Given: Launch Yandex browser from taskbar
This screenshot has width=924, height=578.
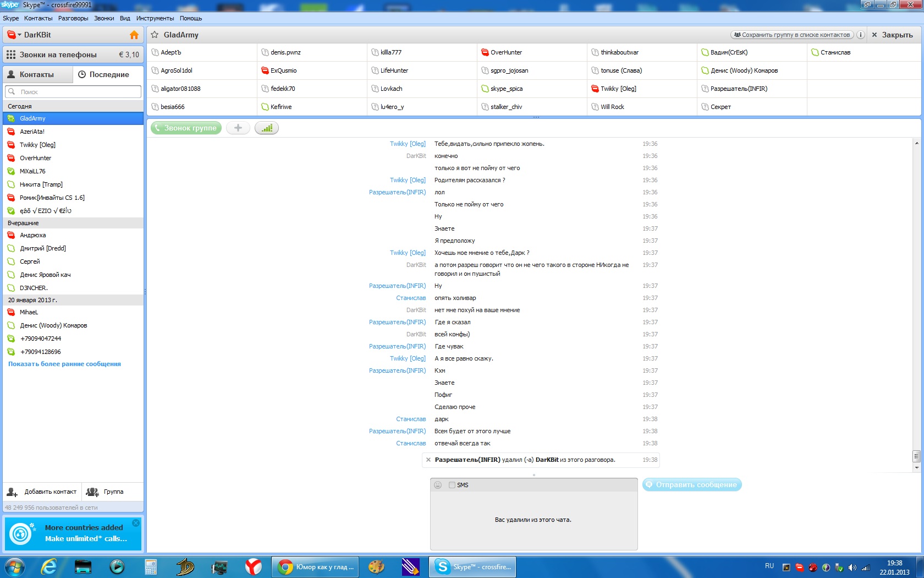Looking at the screenshot, I should [x=253, y=566].
